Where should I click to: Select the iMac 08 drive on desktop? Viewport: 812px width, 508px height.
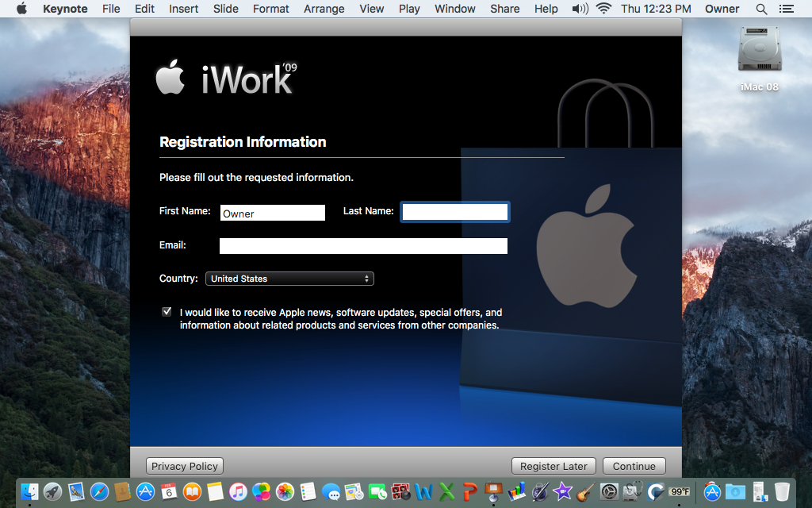759,59
